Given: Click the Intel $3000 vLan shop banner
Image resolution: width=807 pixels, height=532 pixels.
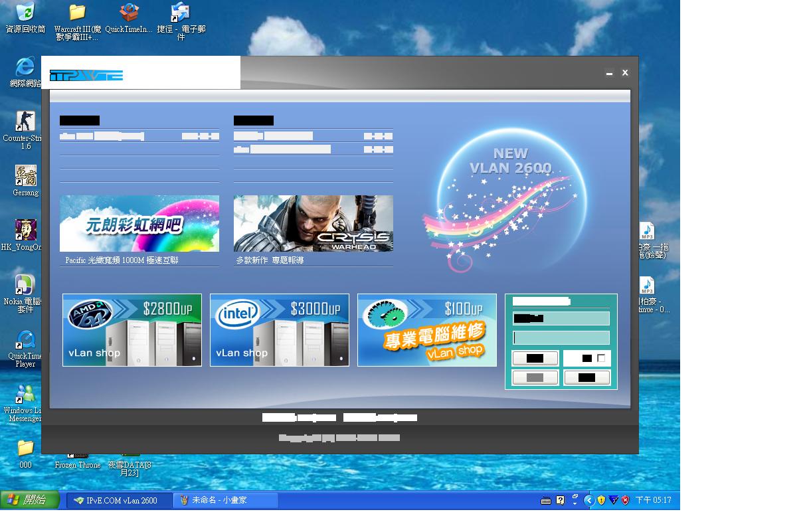Looking at the screenshot, I should click(280, 330).
